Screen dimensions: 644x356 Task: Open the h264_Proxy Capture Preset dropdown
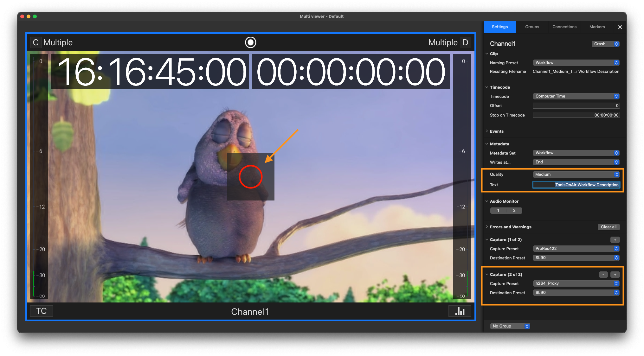[x=576, y=283]
